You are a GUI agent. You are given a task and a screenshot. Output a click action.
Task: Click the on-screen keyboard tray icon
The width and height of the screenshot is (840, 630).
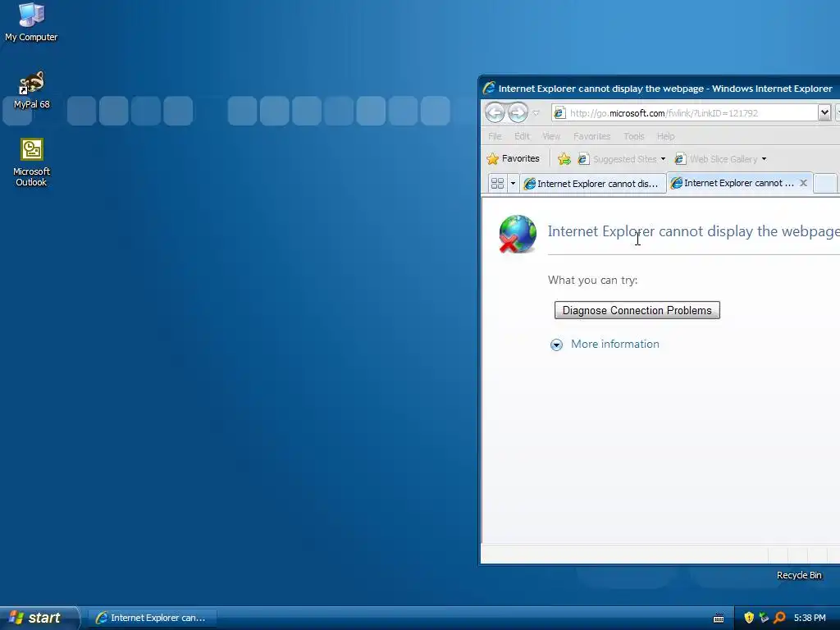point(719,619)
